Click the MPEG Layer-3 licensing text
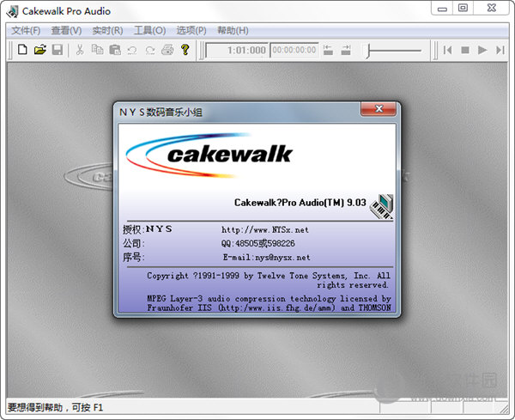Viewport: 515px width, 420px height. [x=269, y=303]
